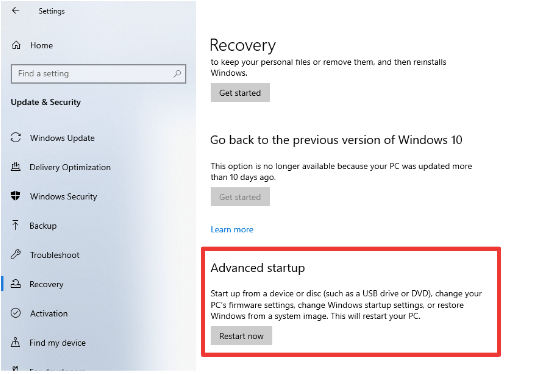Click the Windows Security shield icon

click(16, 196)
